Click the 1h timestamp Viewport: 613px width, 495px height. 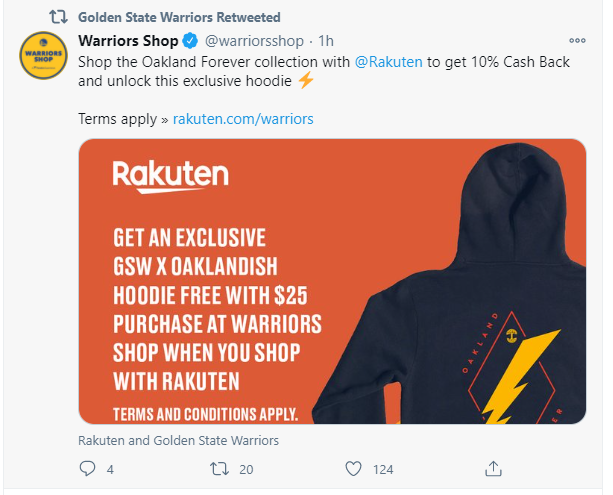pos(326,41)
